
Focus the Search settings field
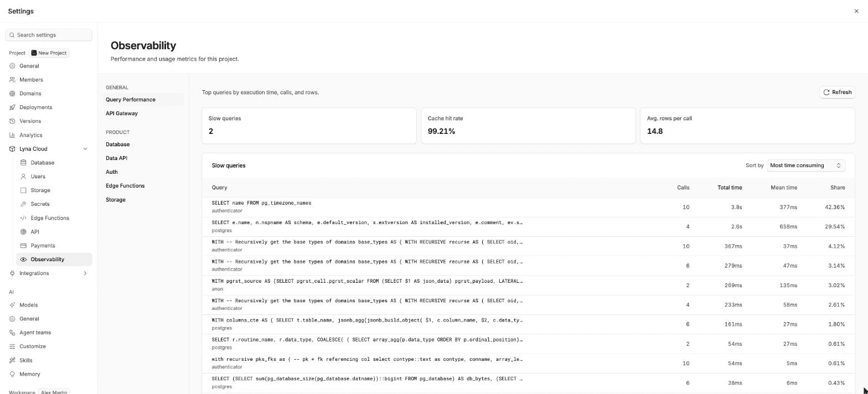(49, 35)
